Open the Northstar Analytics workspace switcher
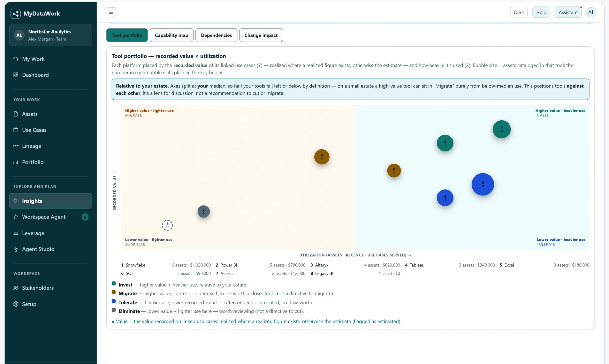 (x=50, y=35)
